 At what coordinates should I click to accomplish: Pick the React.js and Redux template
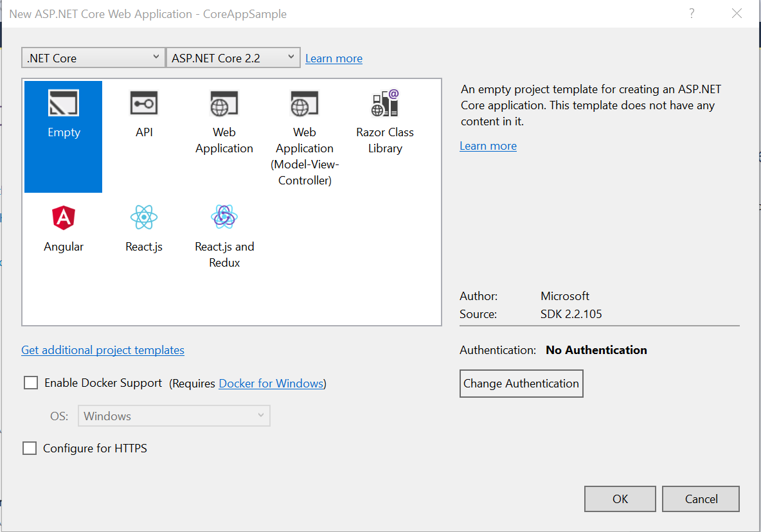tap(224, 218)
